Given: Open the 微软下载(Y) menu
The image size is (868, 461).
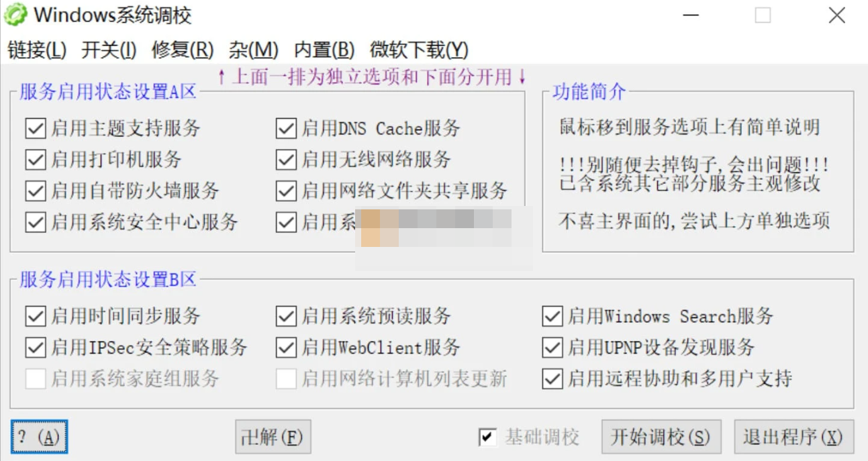Looking at the screenshot, I should pos(417,50).
